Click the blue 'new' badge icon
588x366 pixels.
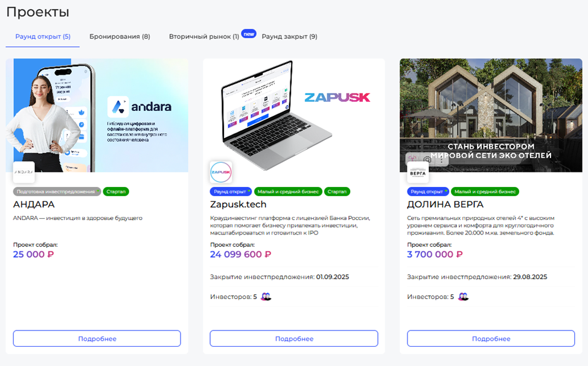tap(249, 34)
